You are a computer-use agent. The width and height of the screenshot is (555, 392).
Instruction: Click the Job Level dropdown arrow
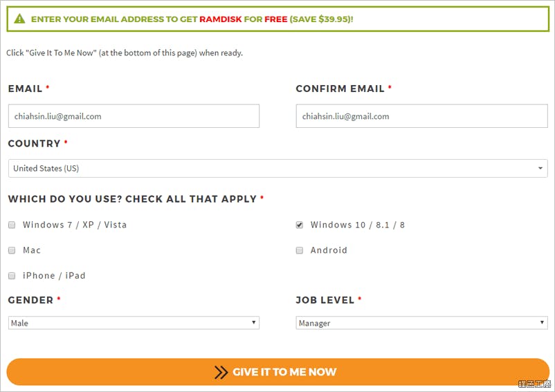coord(542,322)
